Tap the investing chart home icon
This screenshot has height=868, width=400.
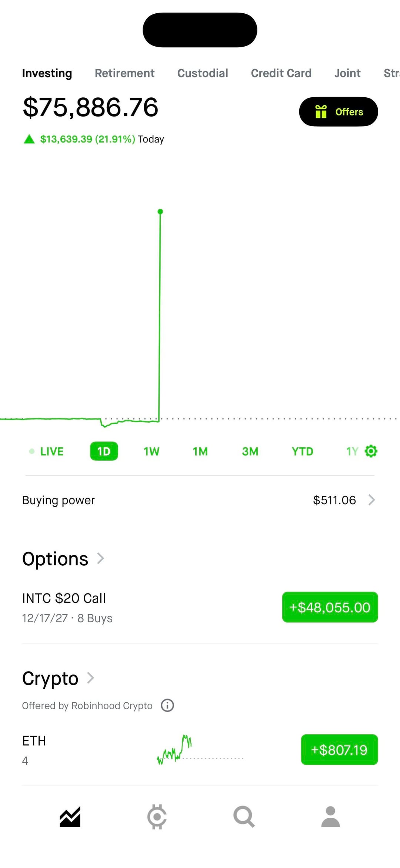(x=70, y=817)
